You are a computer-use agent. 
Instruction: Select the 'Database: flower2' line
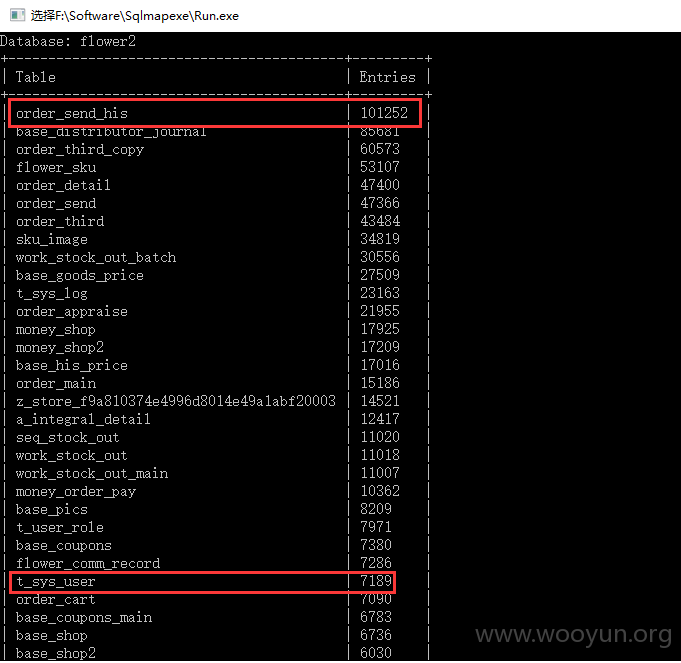coord(68,41)
